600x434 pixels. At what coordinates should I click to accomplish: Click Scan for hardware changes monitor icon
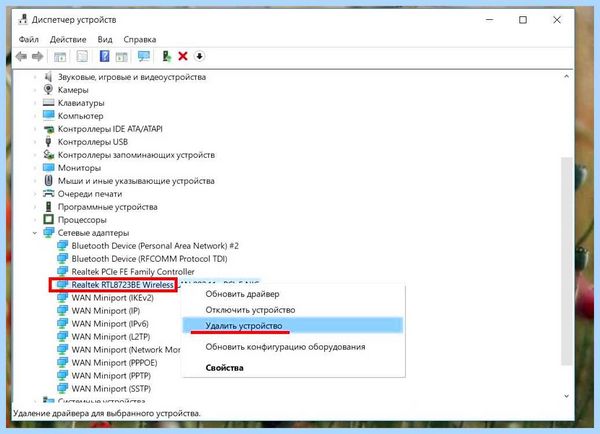tap(144, 56)
